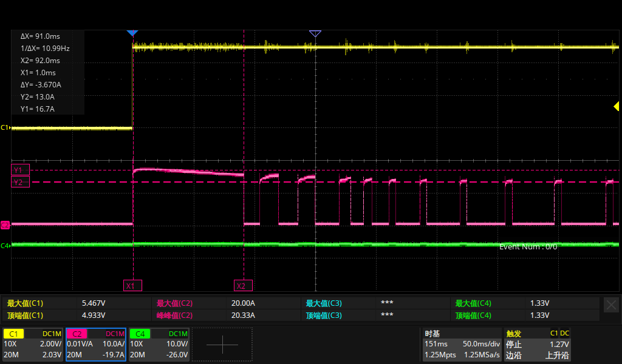Click the 边沿 trigger type label
The width and height of the screenshot is (622, 364).
coord(514,355)
